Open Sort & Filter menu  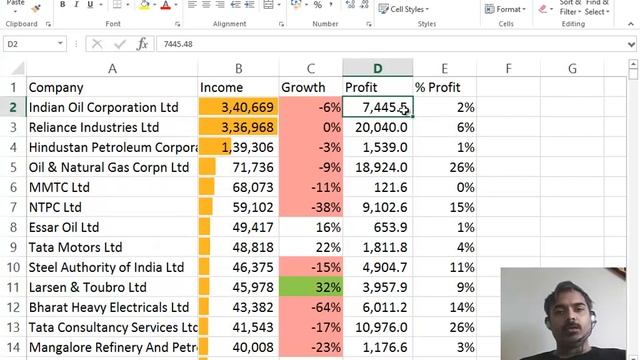coord(570,7)
